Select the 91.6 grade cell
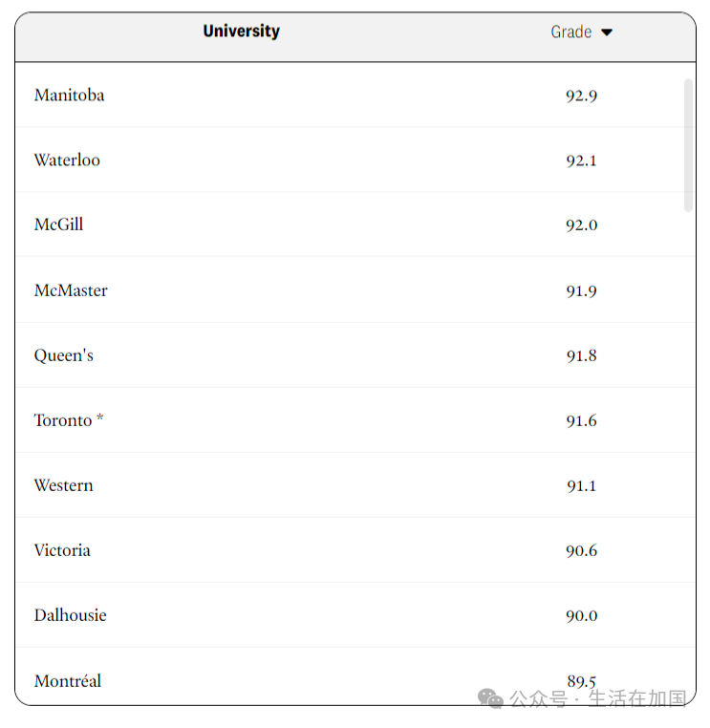710x728 pixels. click(x=581, y=421)
